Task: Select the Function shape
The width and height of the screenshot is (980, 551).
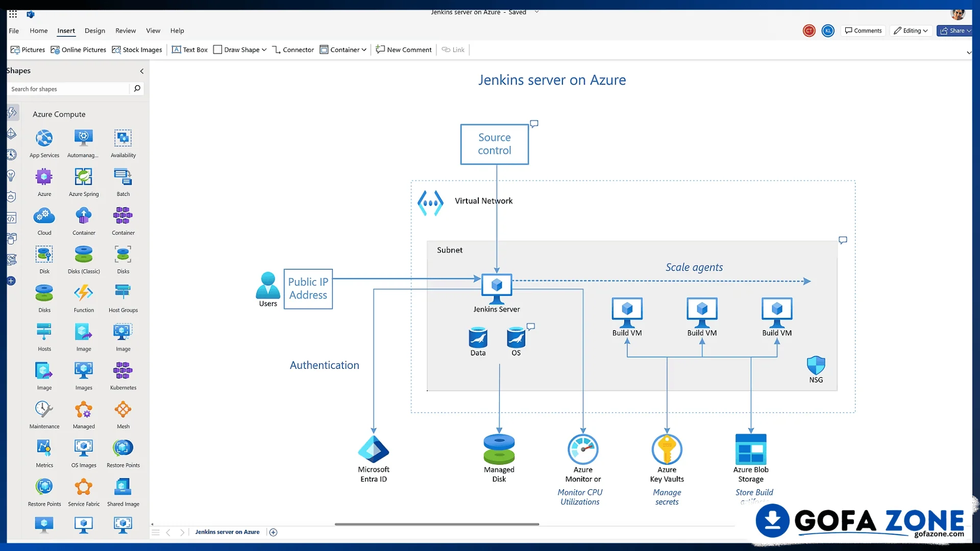Action: pos(83,298)
